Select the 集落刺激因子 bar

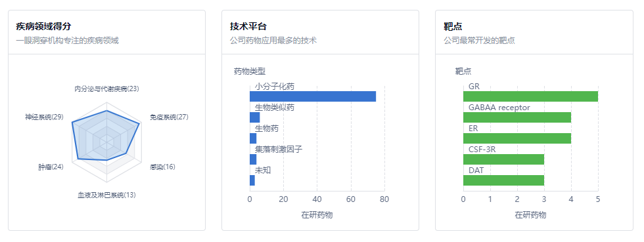tap(253, 159)
